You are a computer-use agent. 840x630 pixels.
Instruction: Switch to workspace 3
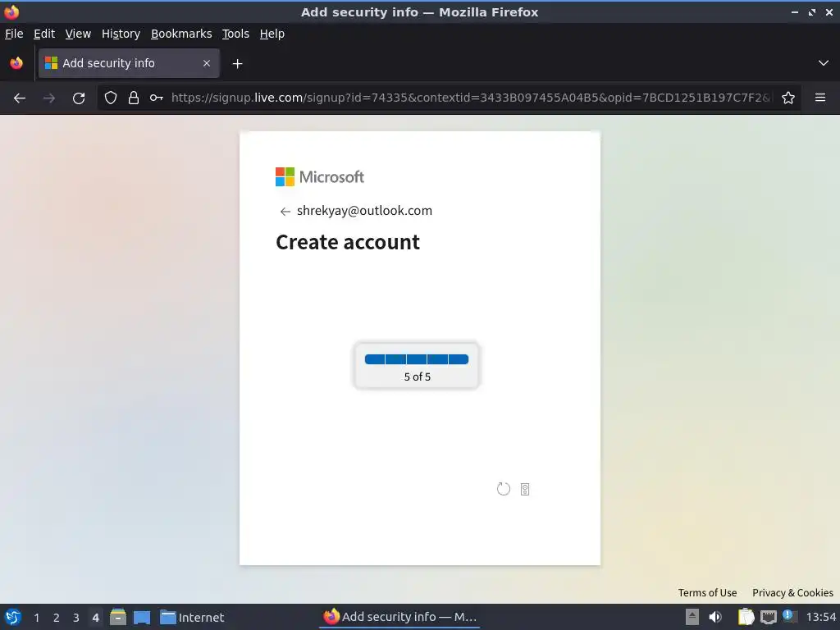pyautogui.click(x=76, y=618)
